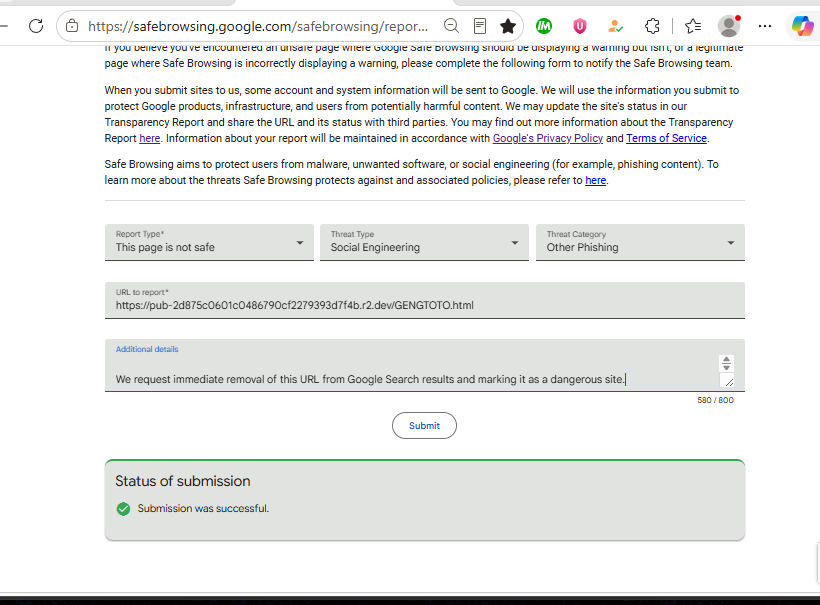Open the browser profile avatar
The image size is (820, 605).
tap(729, 26)
